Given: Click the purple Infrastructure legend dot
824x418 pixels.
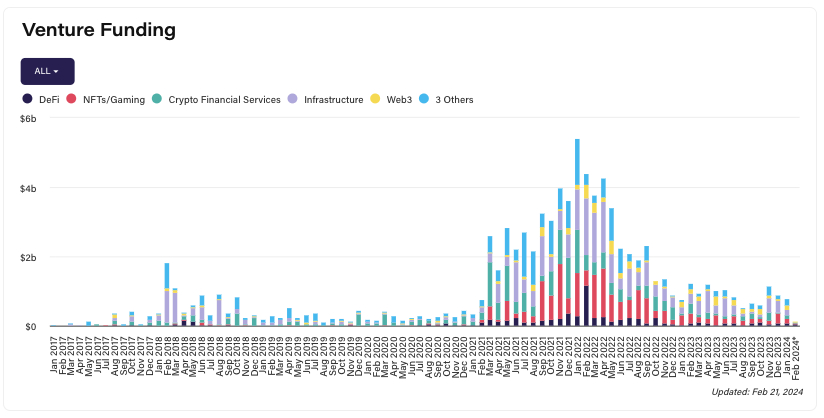Looking at the screenshot, I should [292, 100].
